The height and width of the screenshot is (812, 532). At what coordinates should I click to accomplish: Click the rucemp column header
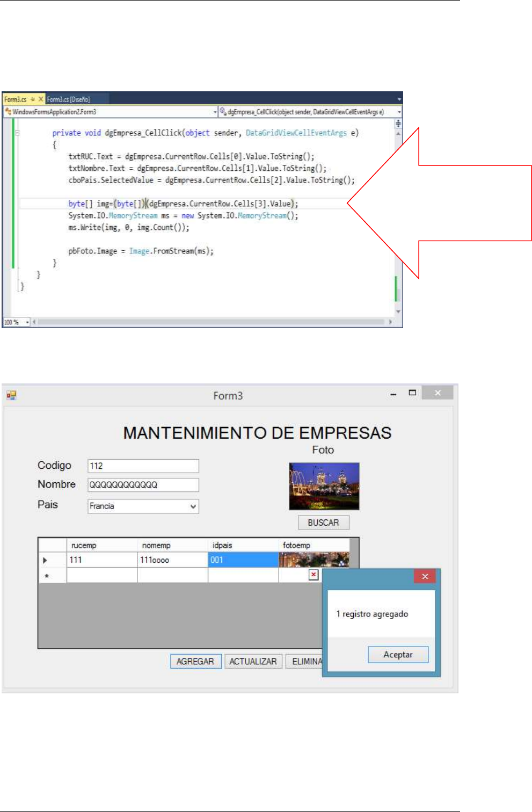point(102,545)
